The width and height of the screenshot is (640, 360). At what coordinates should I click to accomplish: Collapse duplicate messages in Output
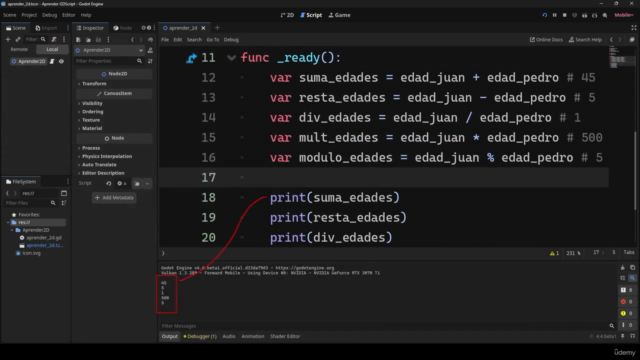[x=622, y=278]
